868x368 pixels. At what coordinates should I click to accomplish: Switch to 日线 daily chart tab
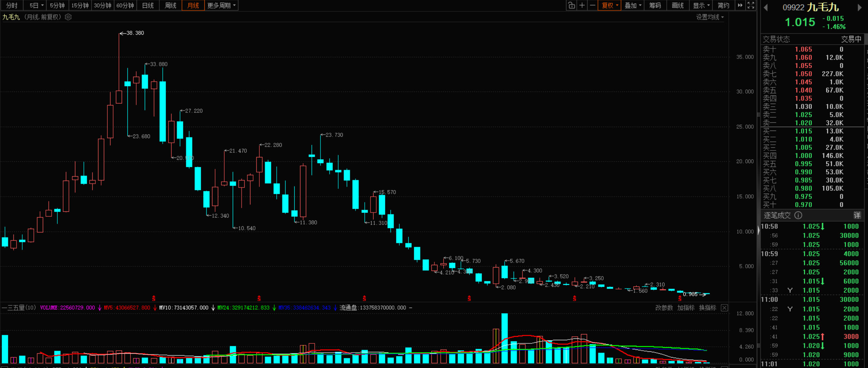148,5
